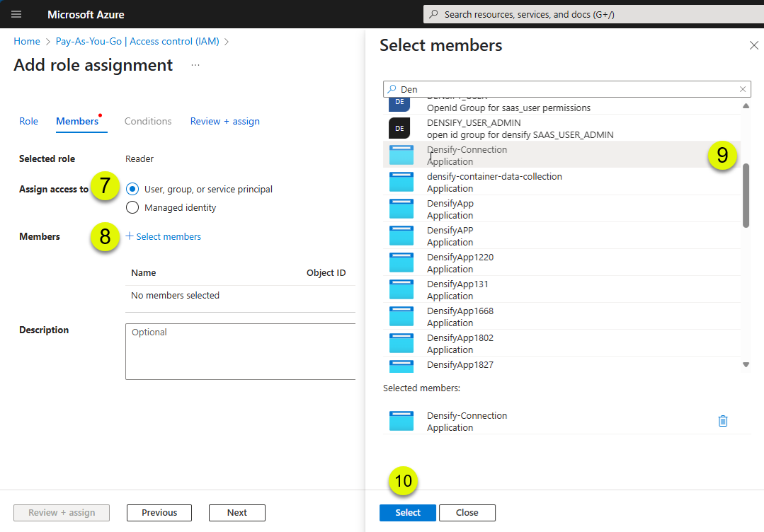This screenshot has height=532, width=764.
Task: Click the DensifyApp1220 application icon
Action: [401, 263]
